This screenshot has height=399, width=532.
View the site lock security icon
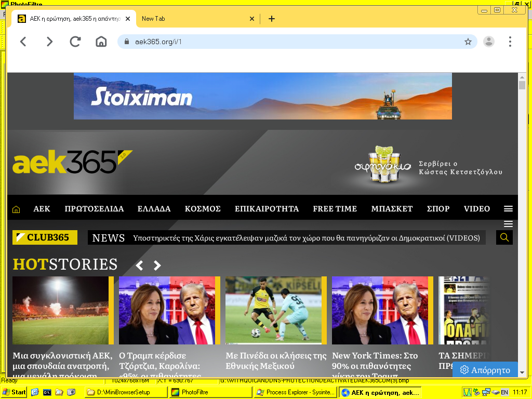127,42
